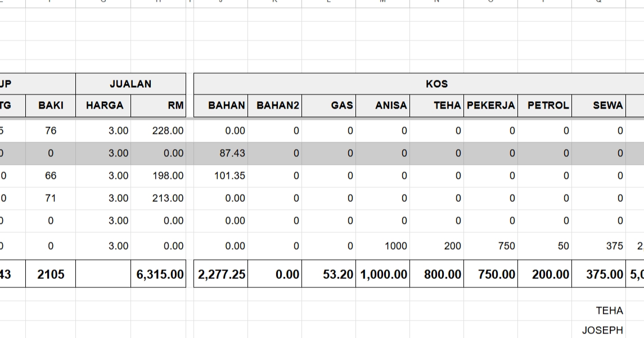Click the BAHAN total cell 2,277.25
The width and height of the screenshot is (644, 338).
(x=221, y=274)
